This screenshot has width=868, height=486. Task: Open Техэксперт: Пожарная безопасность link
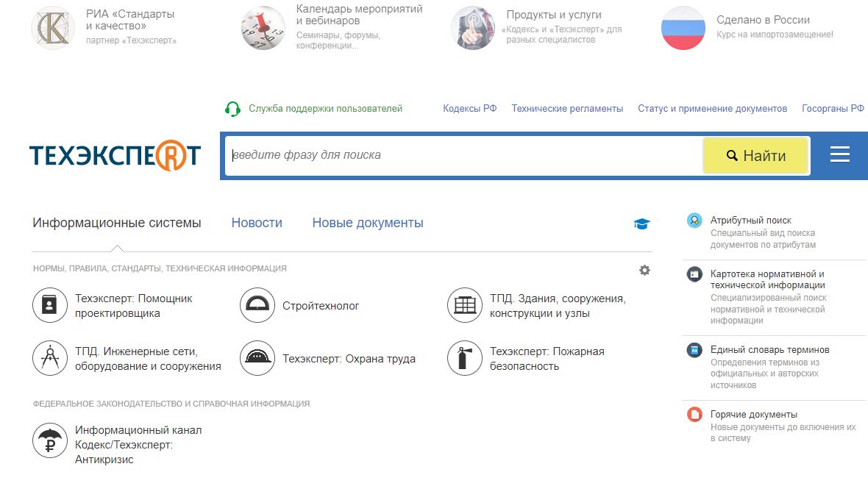(x=547, y=359)
